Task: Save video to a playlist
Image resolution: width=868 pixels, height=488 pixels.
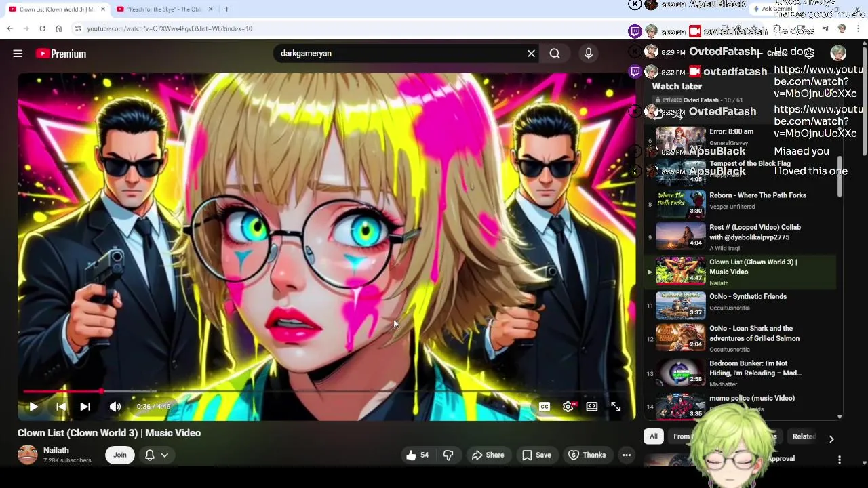Action: pyautogui.click(x=536, y=455)
